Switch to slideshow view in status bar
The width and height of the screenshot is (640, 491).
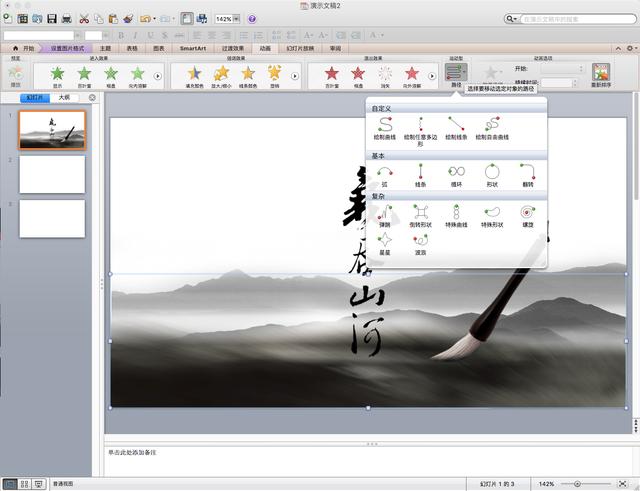(38, 484)
